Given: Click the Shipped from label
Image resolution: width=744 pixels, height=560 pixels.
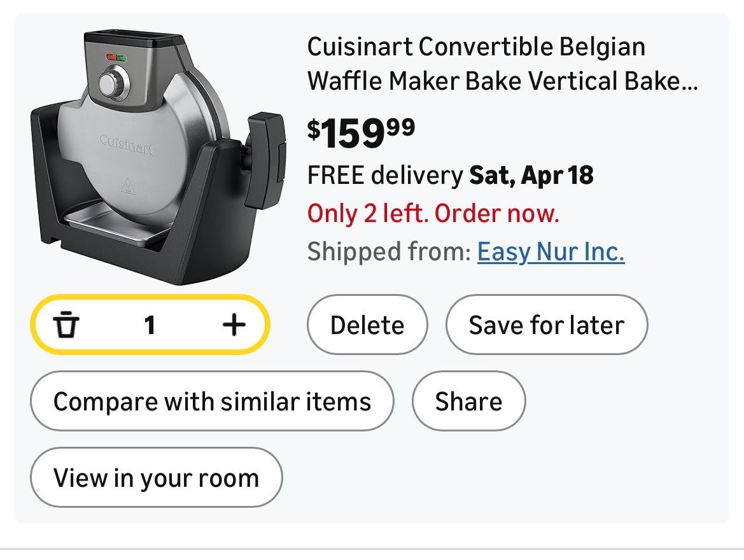Looking at the screenshot, I should tap(388, 252).
